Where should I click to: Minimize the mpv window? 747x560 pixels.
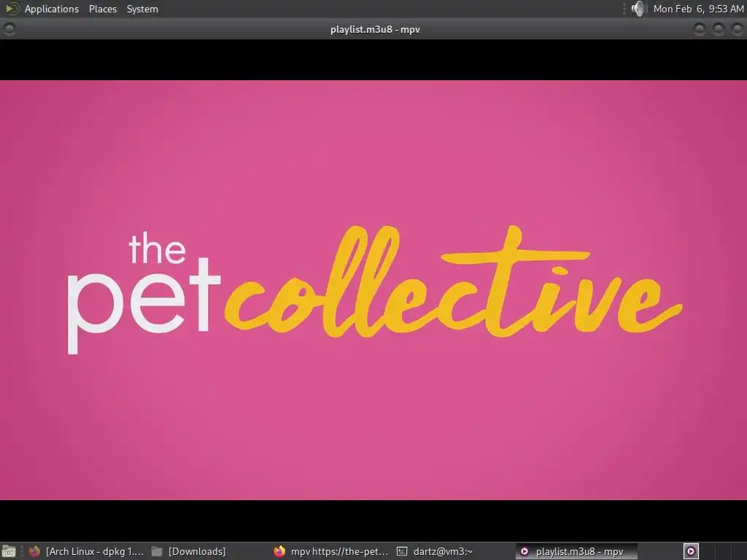click(x=700, y=29)
